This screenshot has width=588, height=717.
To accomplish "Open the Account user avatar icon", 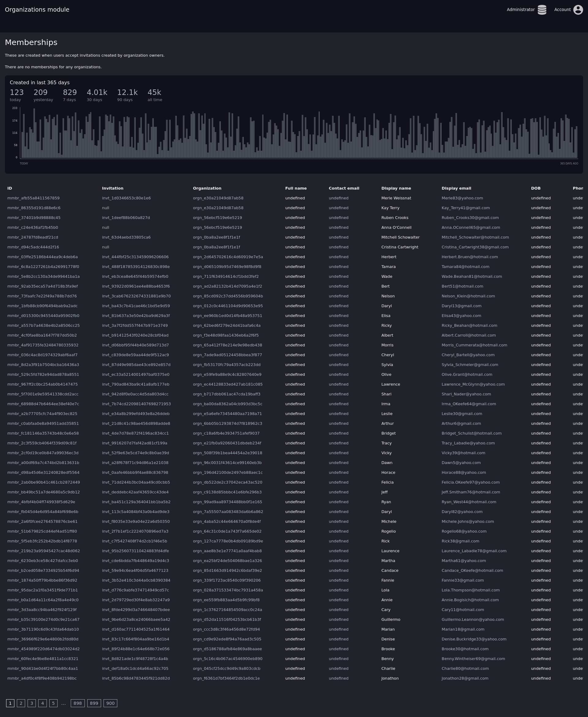I will pos(578,9).
